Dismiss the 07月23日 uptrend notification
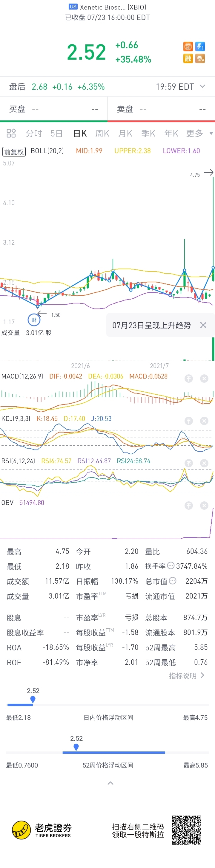The height and width of the screenshot is (868, 215). (x=203, y=325)
